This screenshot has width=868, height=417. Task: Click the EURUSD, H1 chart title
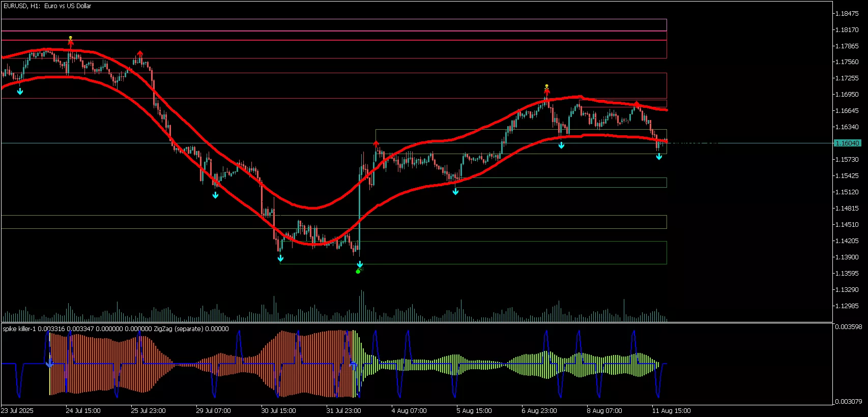[x=47, y=6]
